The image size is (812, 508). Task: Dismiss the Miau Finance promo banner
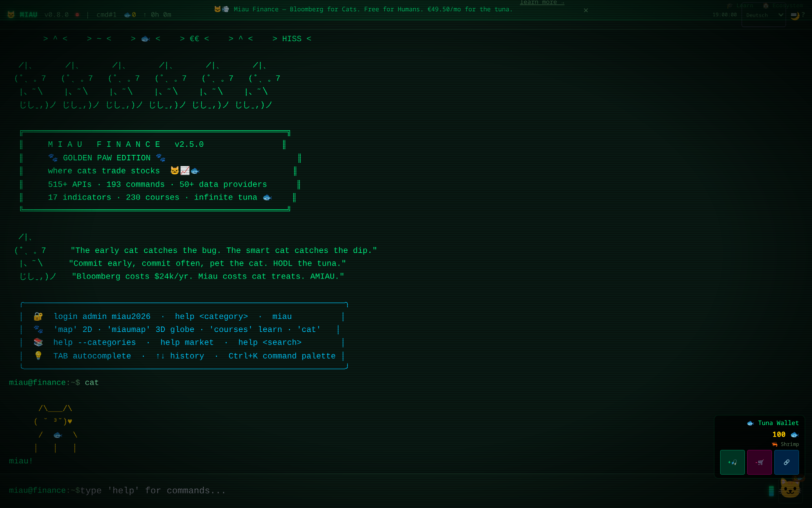[586, 10]
